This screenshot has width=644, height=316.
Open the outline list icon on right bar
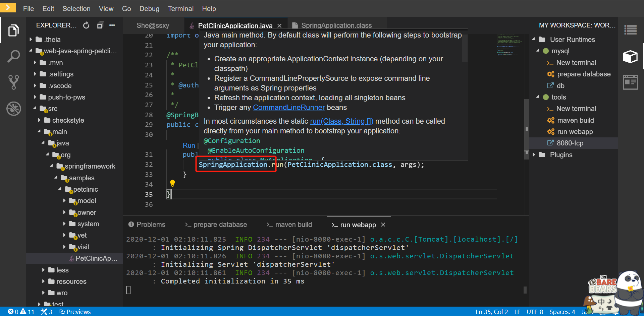point(631,30)
